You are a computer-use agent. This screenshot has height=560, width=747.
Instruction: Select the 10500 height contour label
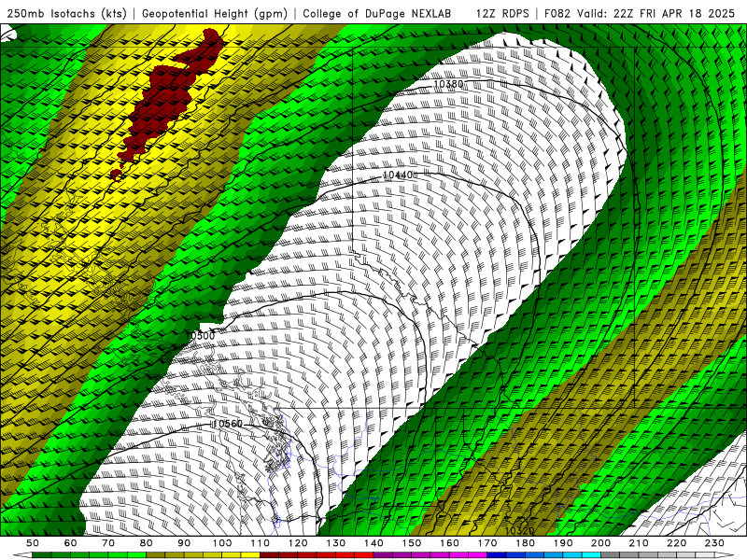point(200,336)
